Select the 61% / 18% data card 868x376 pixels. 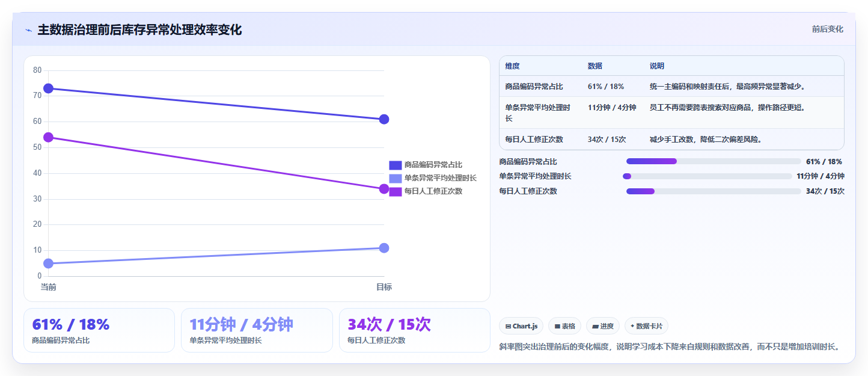(x=99, y=330)
